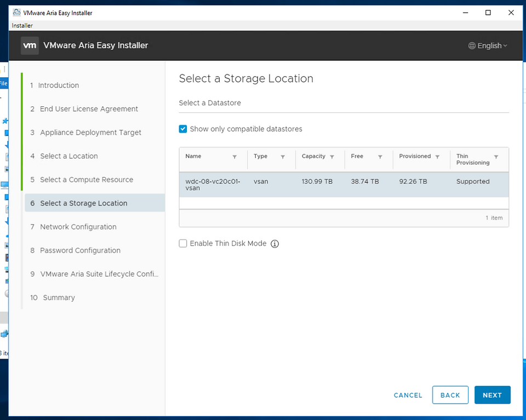Open the Capacity column filter icon

(332, 157)
